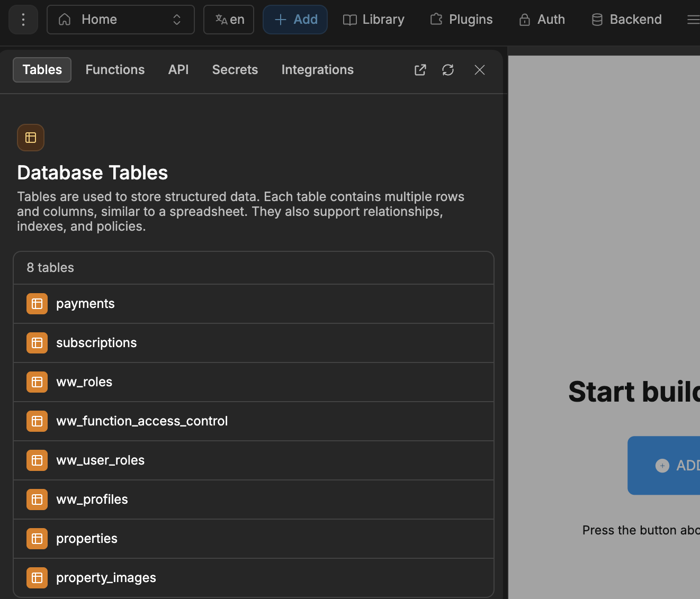Open the property_images table

coord(106,578)
